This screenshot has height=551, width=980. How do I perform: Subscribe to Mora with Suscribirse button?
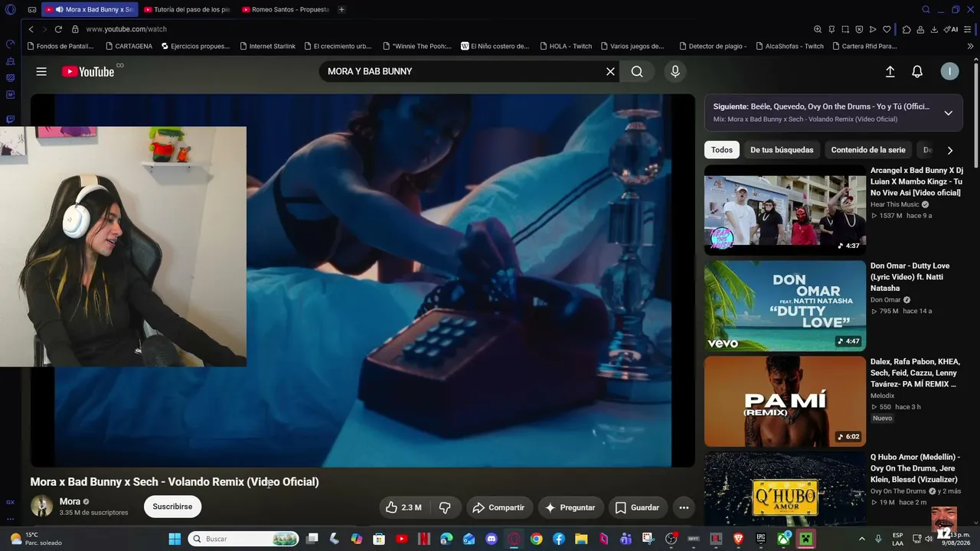(x=172, y=507)
